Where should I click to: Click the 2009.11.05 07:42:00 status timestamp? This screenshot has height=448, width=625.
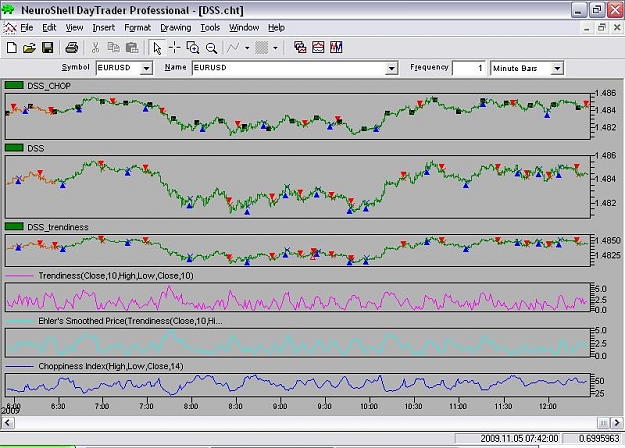[519, 438]
